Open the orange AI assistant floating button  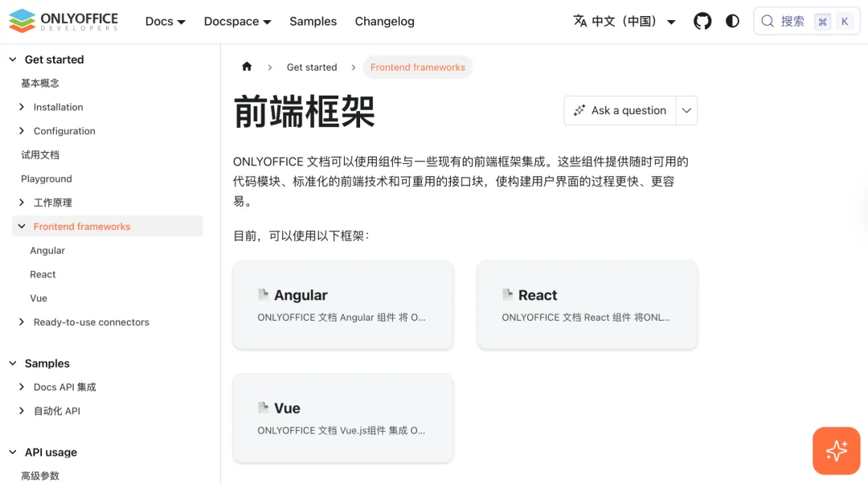pyautogui.click(x=836, y=451)
